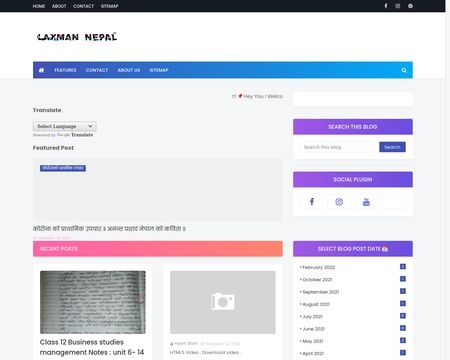Open FEATURES in blue navbar
The width and height of the screenshot is (450, 360).
coord(65,70)
